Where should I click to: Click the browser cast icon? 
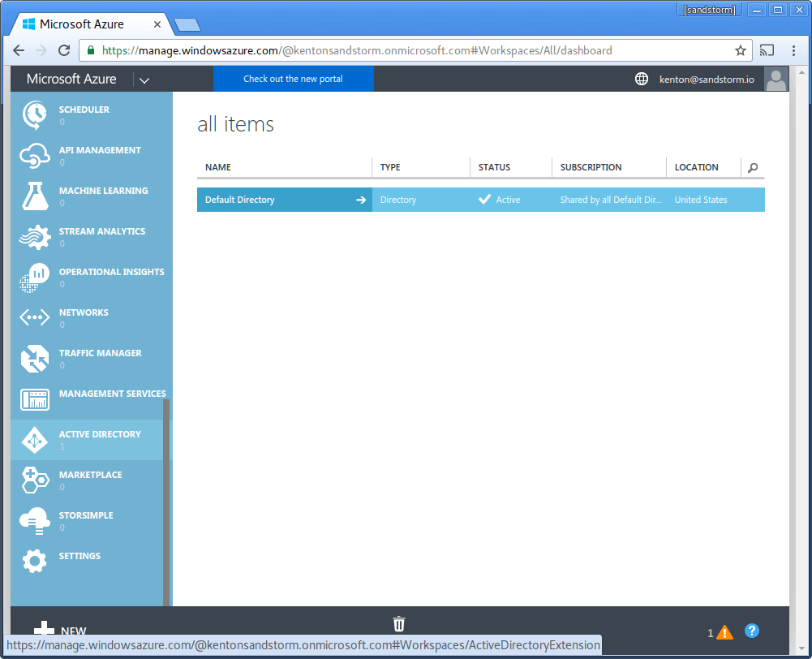[x=767, y=50]
